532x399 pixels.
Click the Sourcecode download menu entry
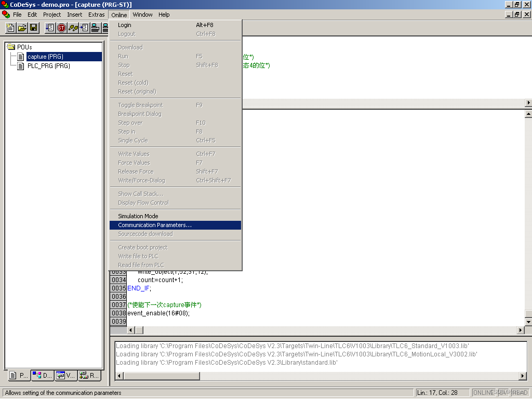[176, 234]
